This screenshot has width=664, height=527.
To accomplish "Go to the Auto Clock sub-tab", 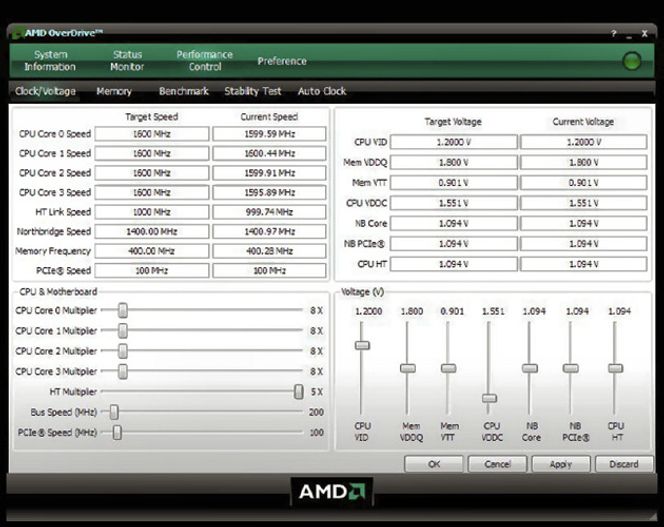I will tap(322, 91).
